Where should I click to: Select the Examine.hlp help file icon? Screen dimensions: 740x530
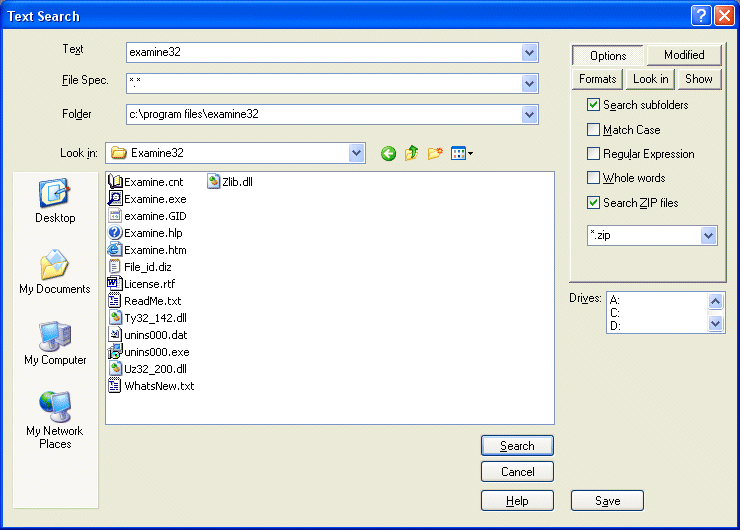115,233
